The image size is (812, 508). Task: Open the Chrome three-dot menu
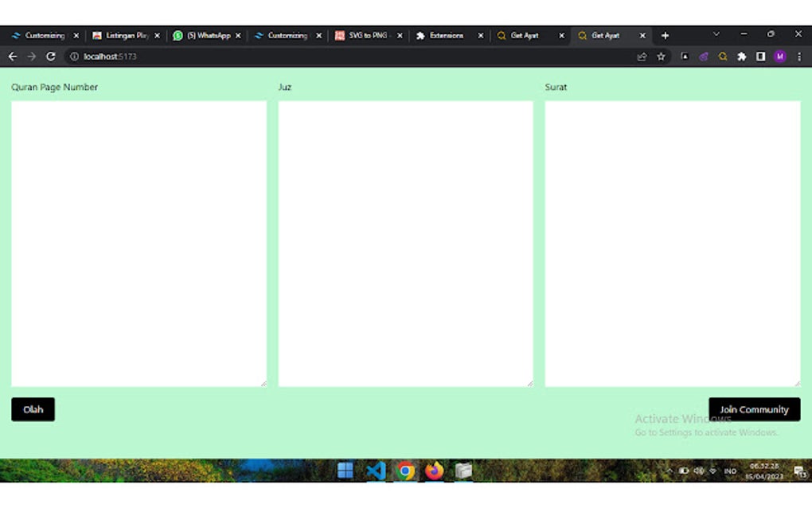(799, 57)
